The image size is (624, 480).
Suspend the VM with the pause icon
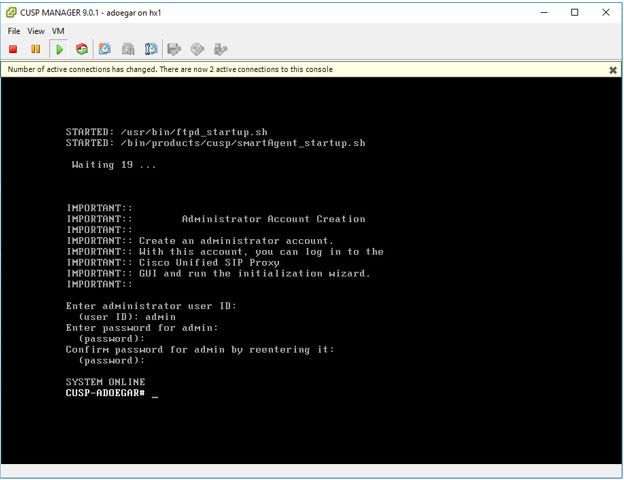click(35, 49)
